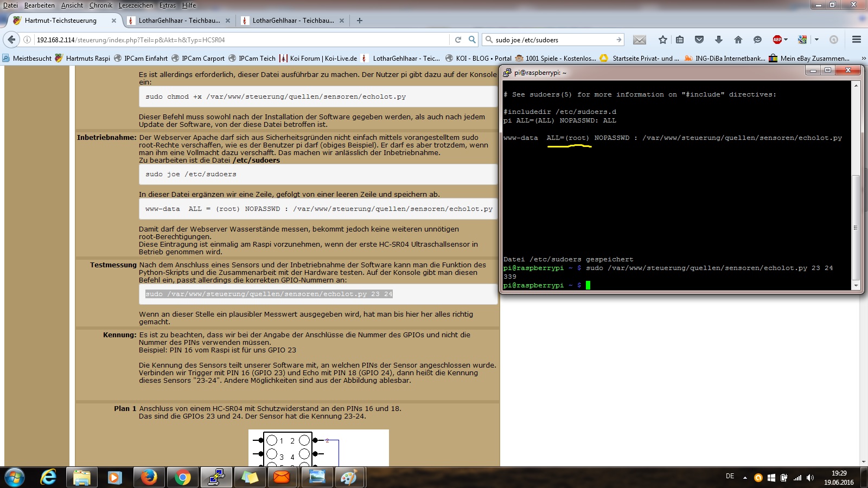
Task: Click the Firefox home icon
Action: tap(738, 40)
